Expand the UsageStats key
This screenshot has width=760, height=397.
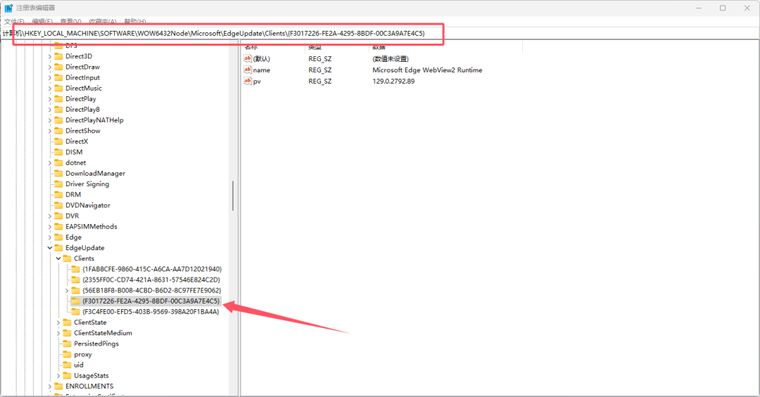tap(58, 376)
